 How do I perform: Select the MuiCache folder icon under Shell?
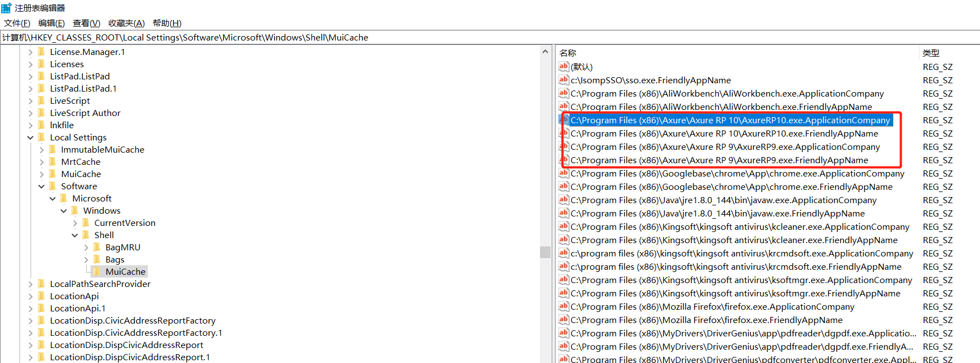[x=97, y=271]
